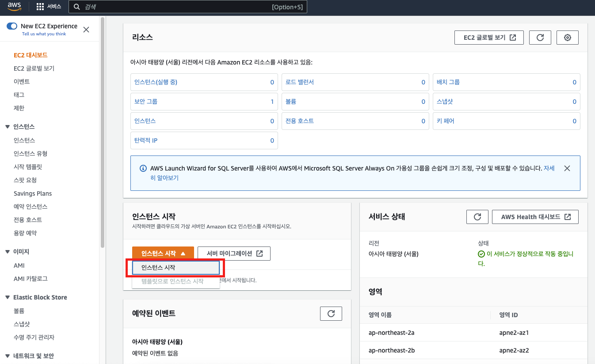Screen dimensions: 595x364
Task: Open 수명 주기 관리자 sidebar item
Action: tap(34, 337)
